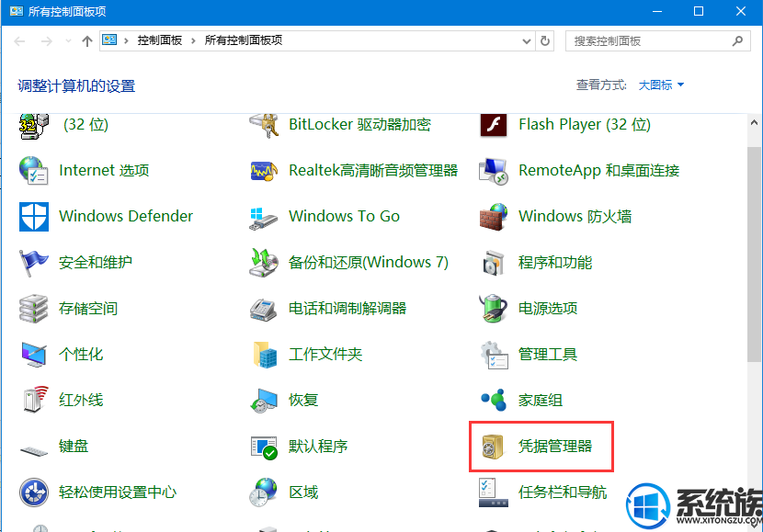Expand the address bar history dropdown arrow
Image resolution: width=763 pixels, height=532 pixels.
(526, 40)
